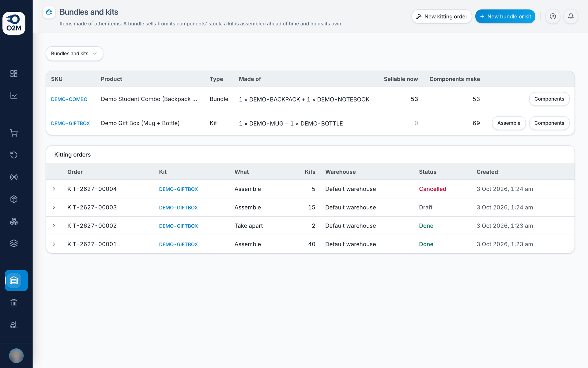
Task: Open the dashboard grid icon in sidebar
Action: click(x=14, y=74)
